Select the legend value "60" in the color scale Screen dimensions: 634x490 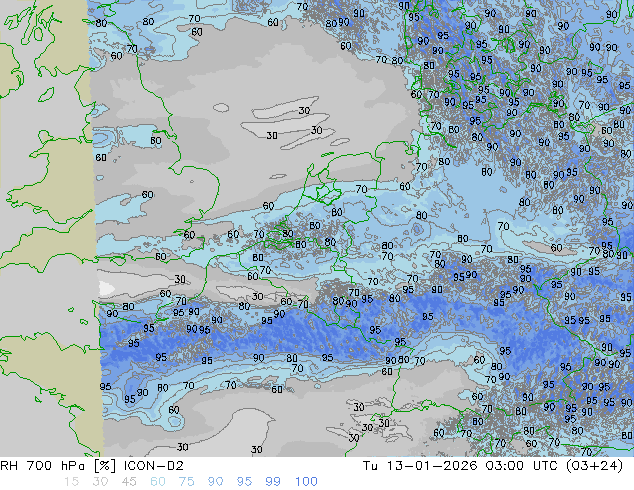click(x=158, y=482)
